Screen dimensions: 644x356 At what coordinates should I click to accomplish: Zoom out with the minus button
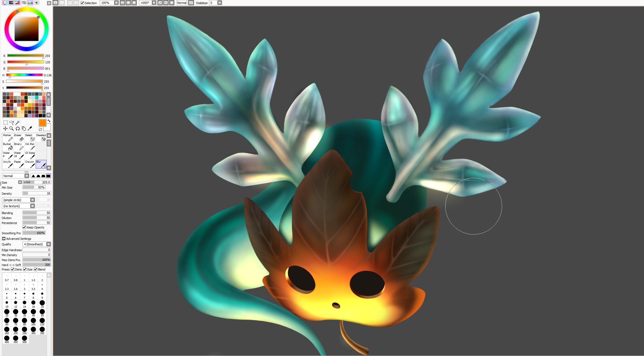(x=122, y=3)
